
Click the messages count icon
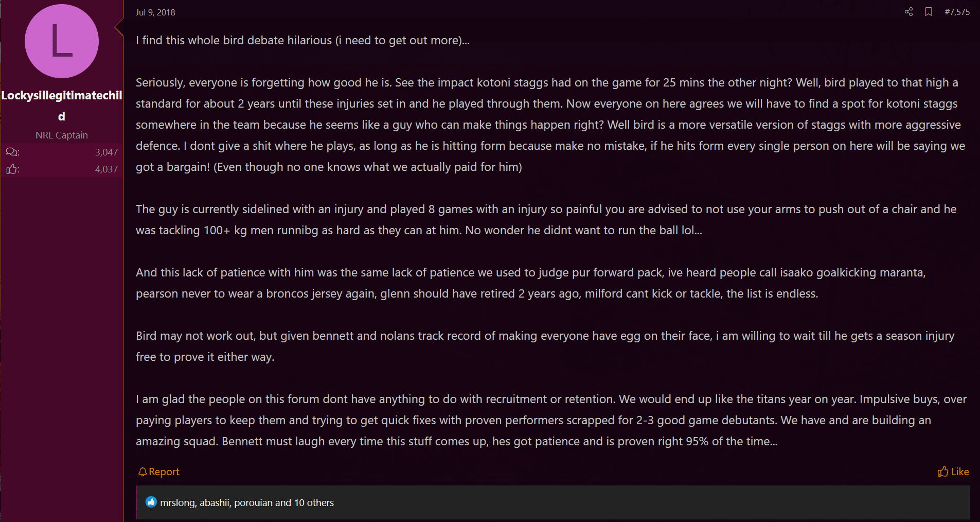12,152
